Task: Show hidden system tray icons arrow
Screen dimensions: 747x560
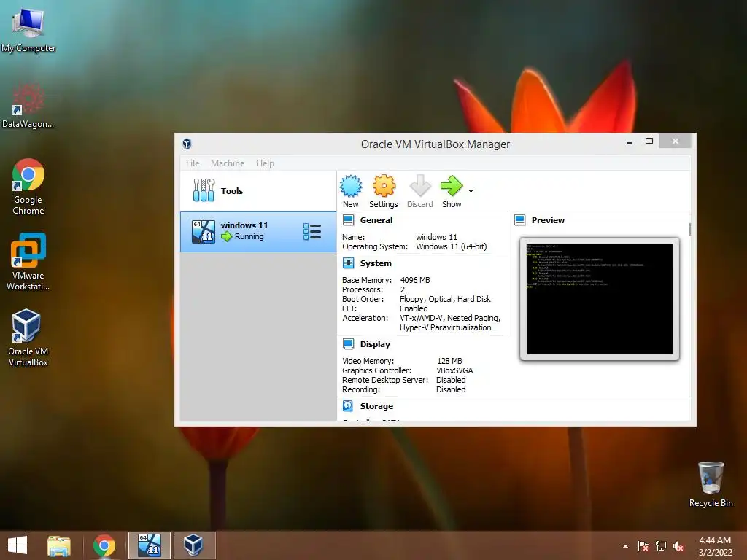Action: coord(625,546)
